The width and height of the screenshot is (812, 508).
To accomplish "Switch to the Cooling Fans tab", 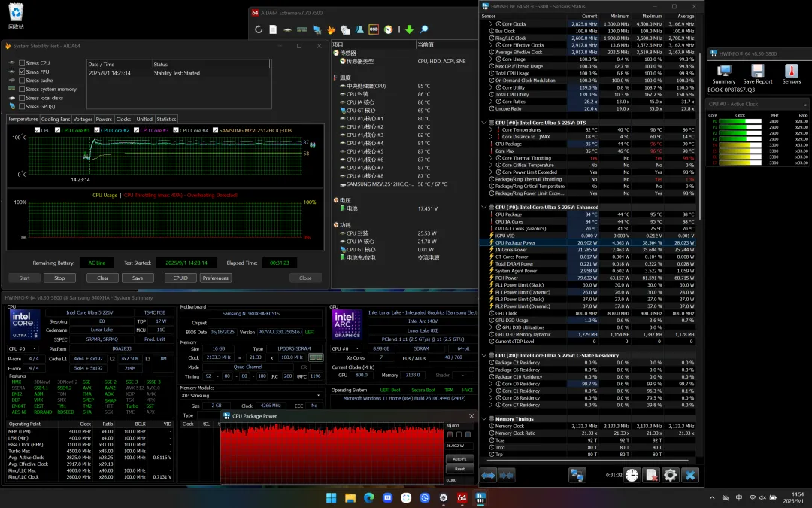I will point(56,119).
